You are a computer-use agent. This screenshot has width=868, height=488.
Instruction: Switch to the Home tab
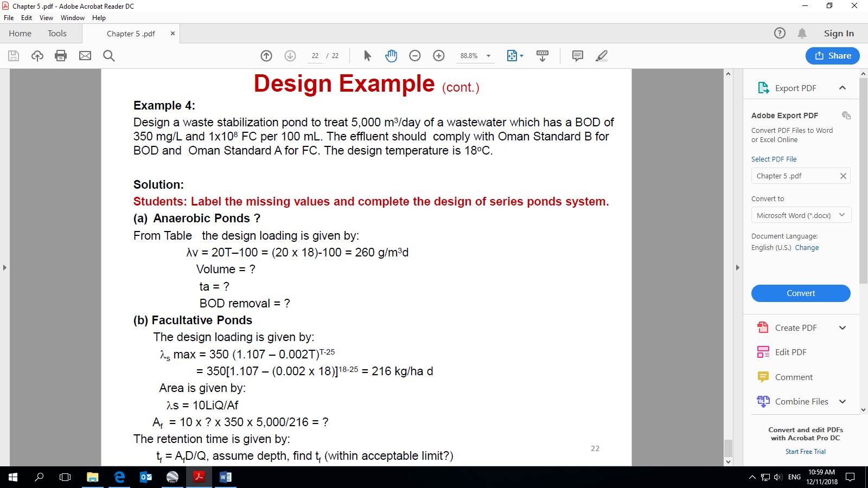[x=20, y=33]
